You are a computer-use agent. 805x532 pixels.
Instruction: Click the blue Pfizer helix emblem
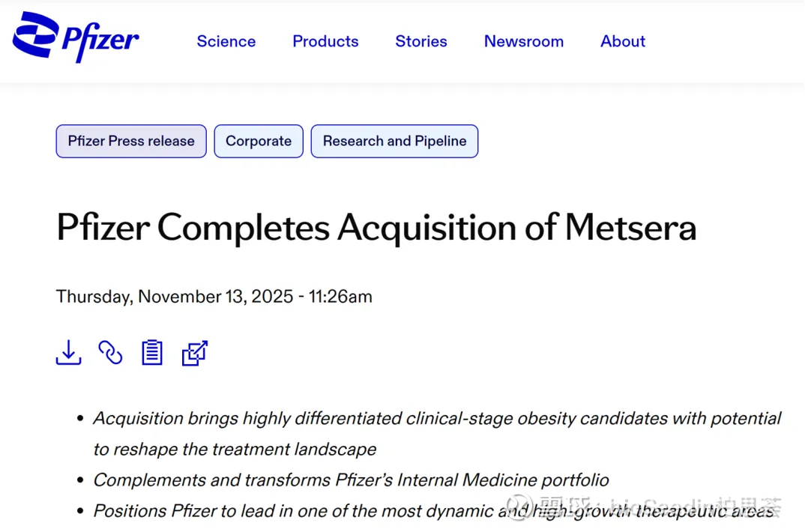click(36, 34)
